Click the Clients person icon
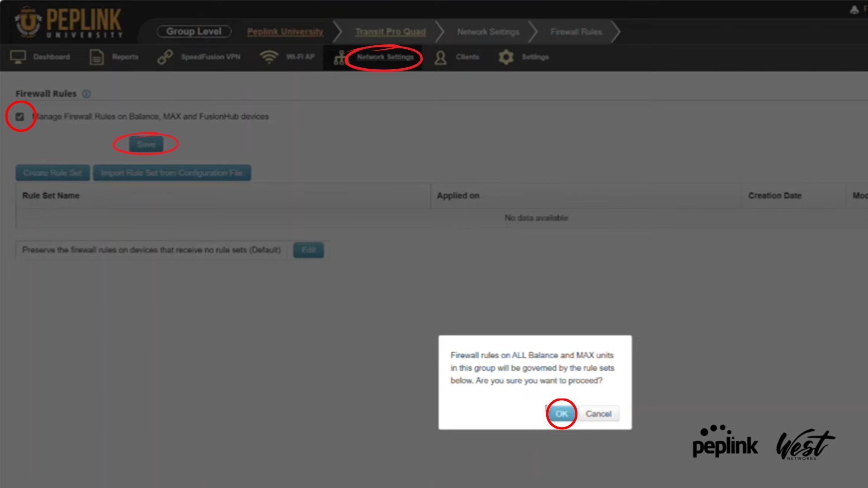The height and width of the screenshot is (488, 868). click(440, 57)
